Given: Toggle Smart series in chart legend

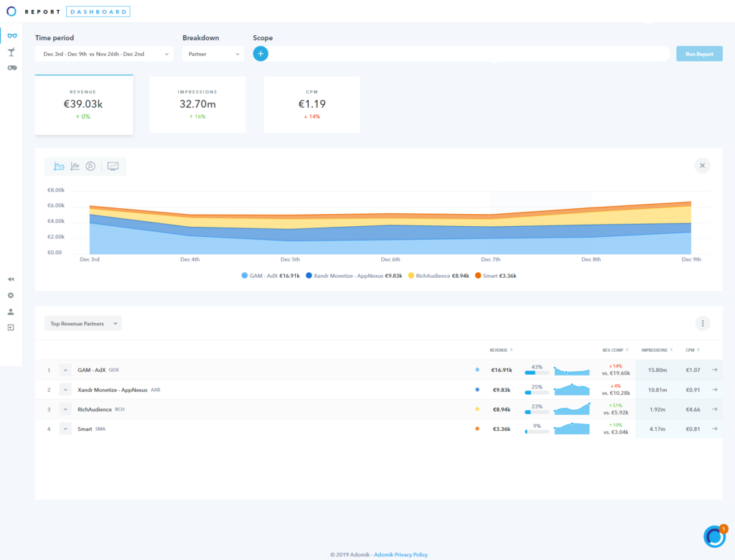Looking at the screenshot, I should click(495, 276).
